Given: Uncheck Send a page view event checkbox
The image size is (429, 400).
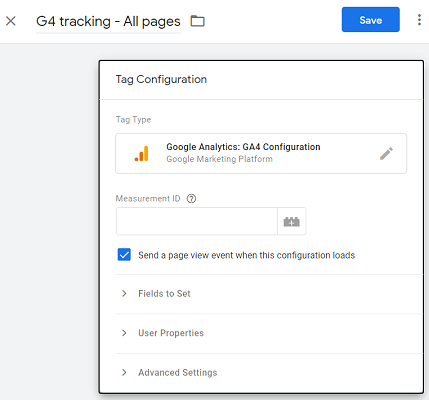Looking at the screenshot, I should coord(124,255).
